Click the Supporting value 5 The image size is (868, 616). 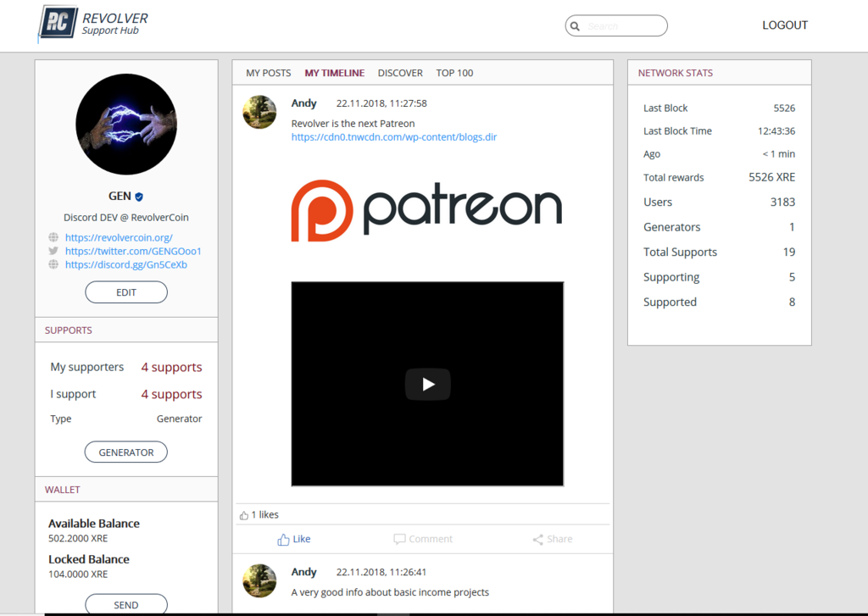pyautogui.click(x=793, y=277)
